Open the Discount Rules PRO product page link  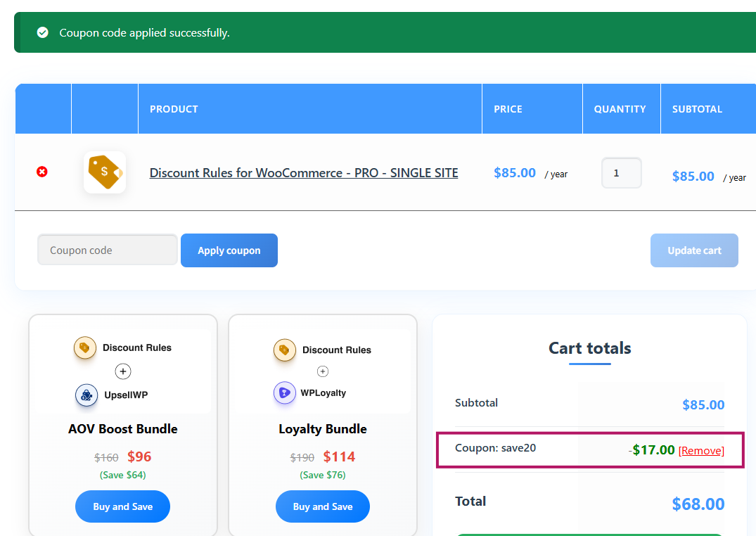[304, 172]
